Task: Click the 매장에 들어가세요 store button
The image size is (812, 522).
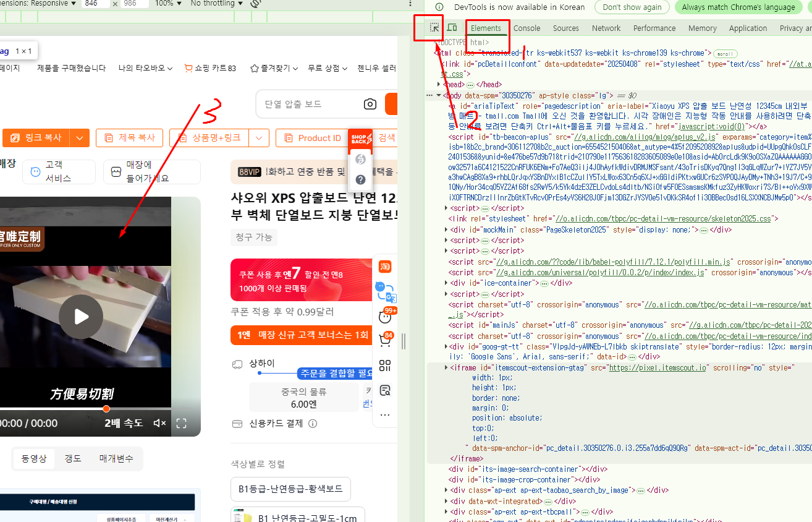Action: coord(151,171)
